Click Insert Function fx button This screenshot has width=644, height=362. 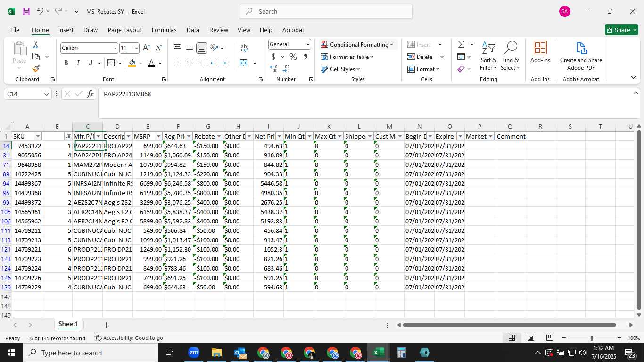pyautogui.click(x=90, y=94)
